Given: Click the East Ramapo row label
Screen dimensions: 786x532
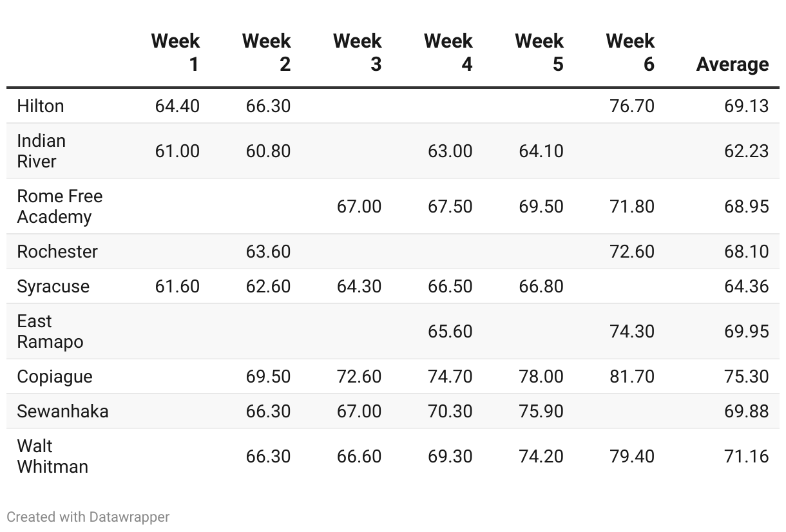Looking at the screenshot, I should point(50,331).
